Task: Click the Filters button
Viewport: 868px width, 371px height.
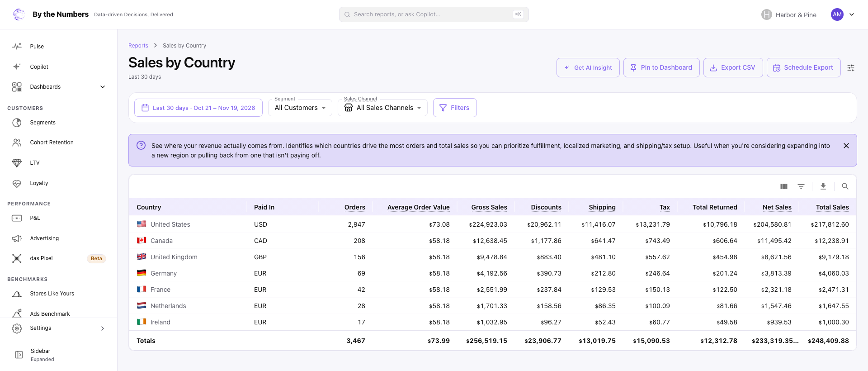Action: point(455,108)
